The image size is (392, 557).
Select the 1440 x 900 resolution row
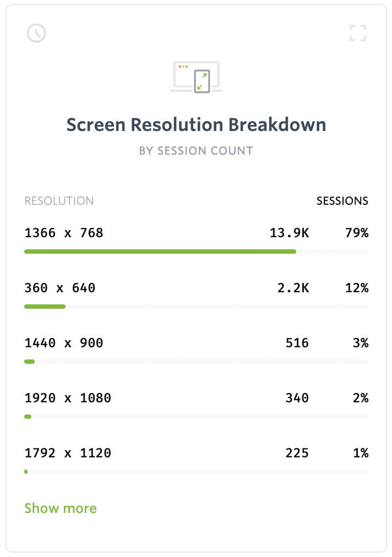click(64, 343)
